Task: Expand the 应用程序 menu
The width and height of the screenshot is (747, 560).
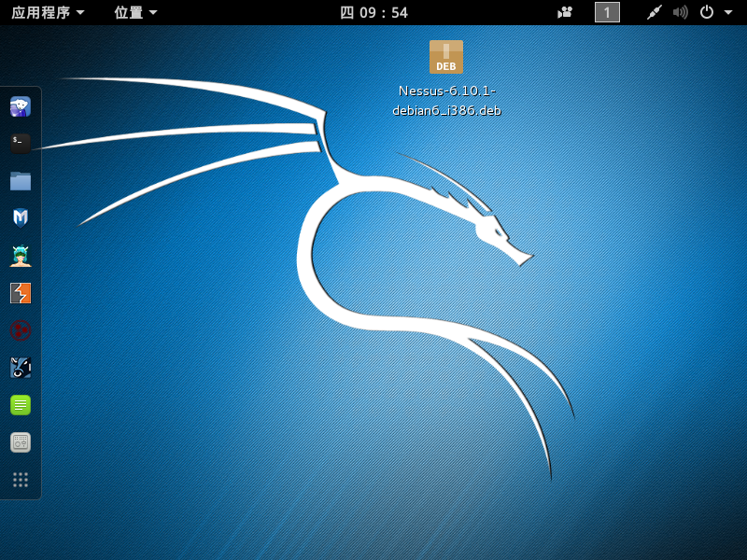Action: (x=47, y=12)
